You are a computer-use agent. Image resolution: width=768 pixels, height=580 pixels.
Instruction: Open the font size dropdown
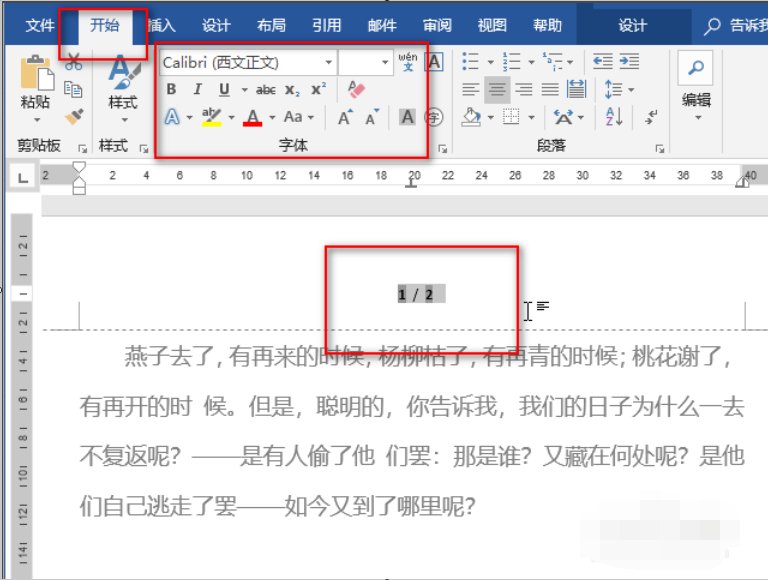tap(385, 62)
